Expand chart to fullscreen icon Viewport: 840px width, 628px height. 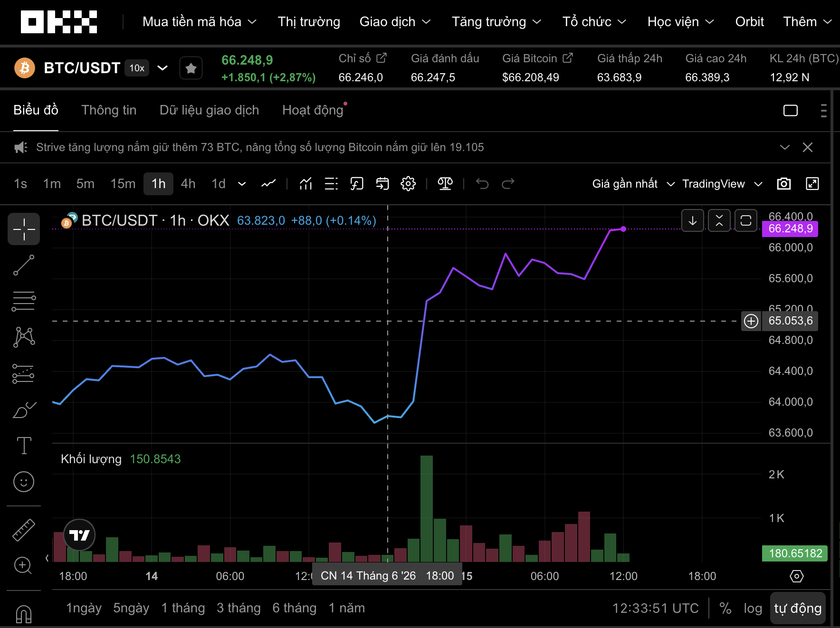click(x=812, y=184)
